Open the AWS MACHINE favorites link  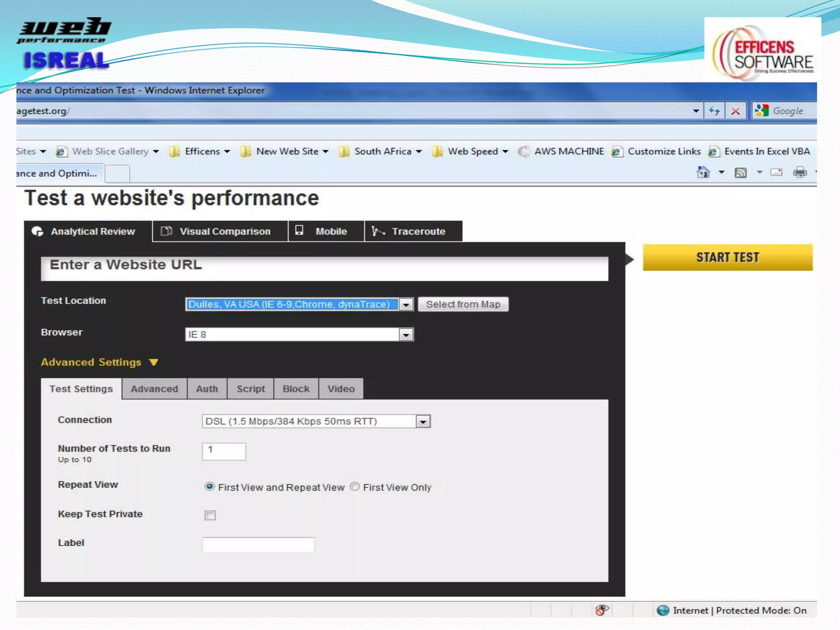click(x=568, y=151)
